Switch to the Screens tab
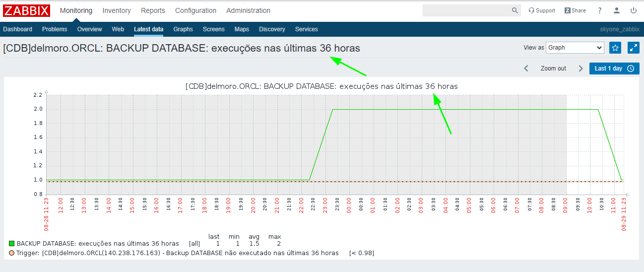This screenshot has height=272, width=644. 214,29
